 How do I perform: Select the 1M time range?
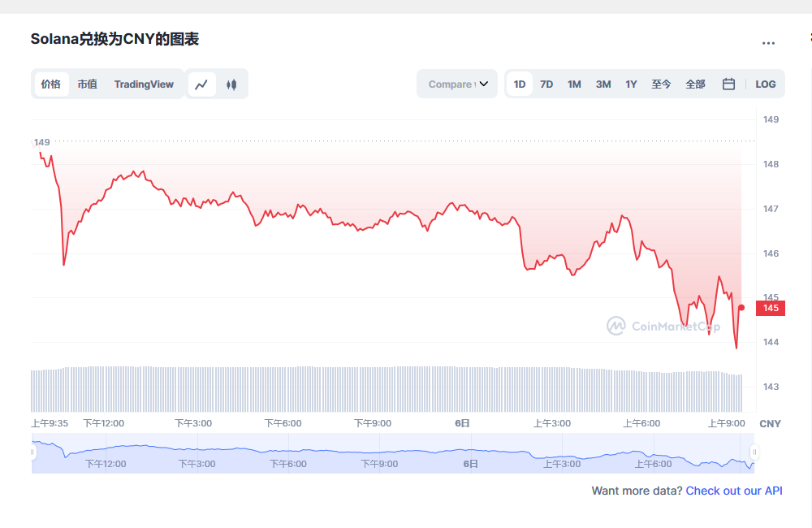click(574, 84)
